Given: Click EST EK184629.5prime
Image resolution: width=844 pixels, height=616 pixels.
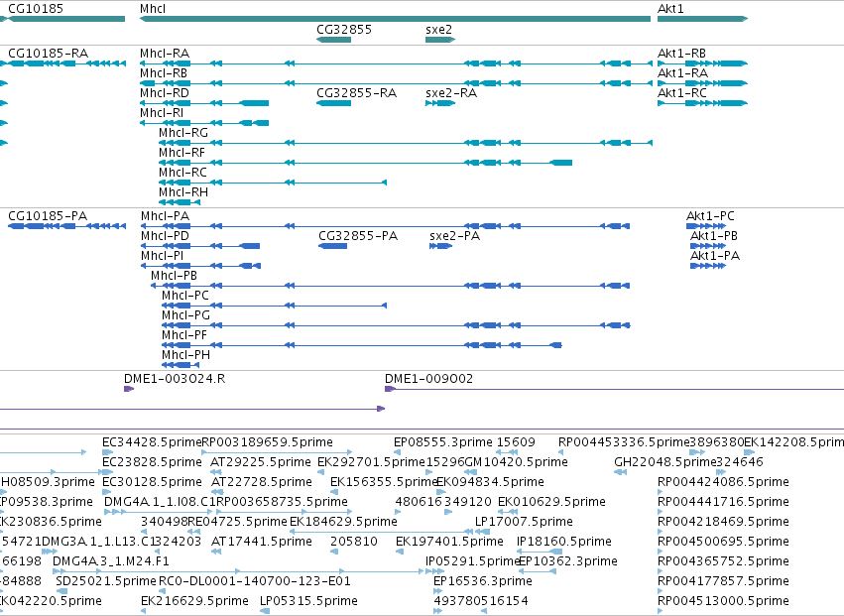Looking at the screenshot, I should click(x=382, y=532).
